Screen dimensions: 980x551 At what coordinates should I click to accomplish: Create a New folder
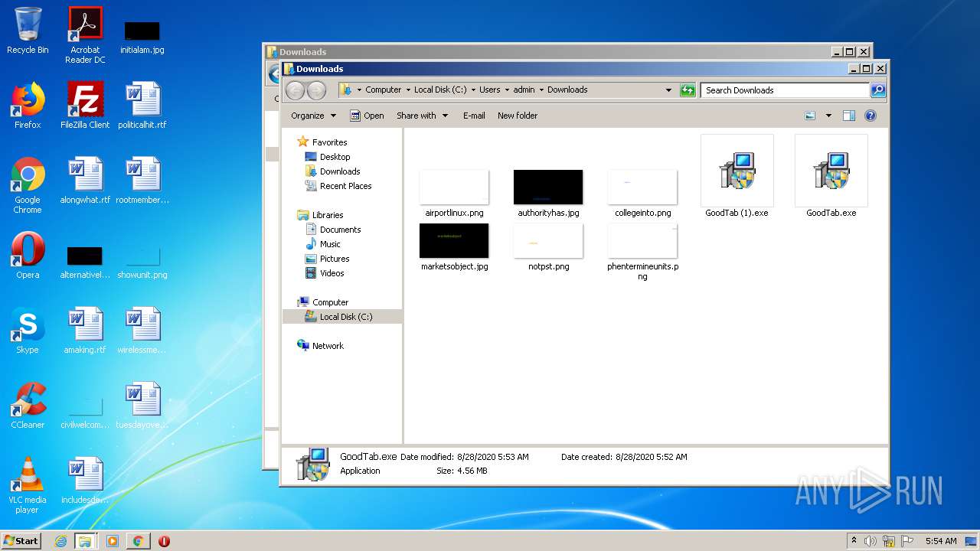518,116
